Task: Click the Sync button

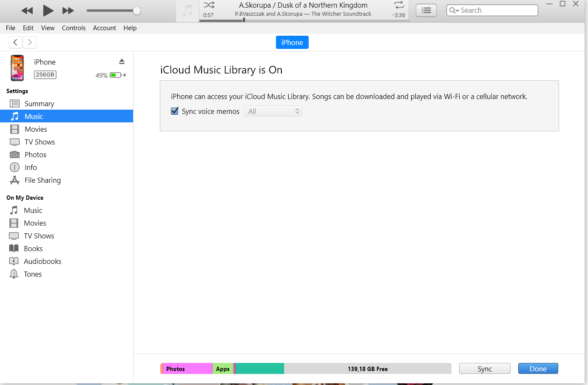Action: (485, 369)
